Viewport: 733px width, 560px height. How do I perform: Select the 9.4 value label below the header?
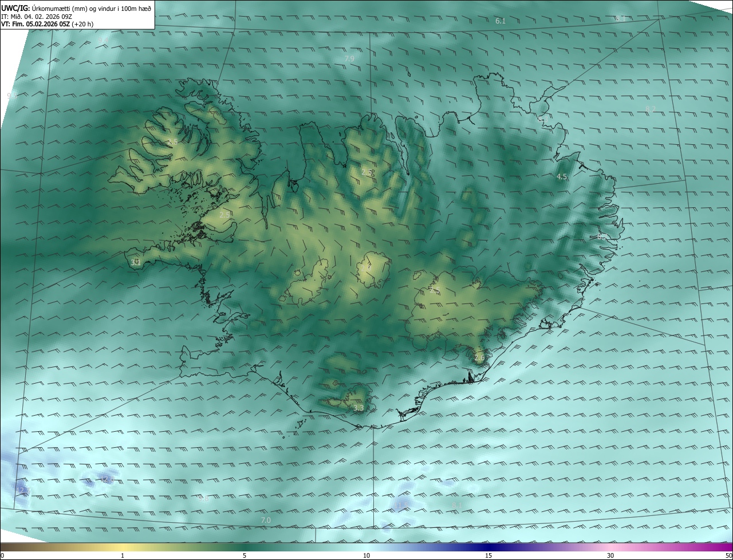[104, 40]
